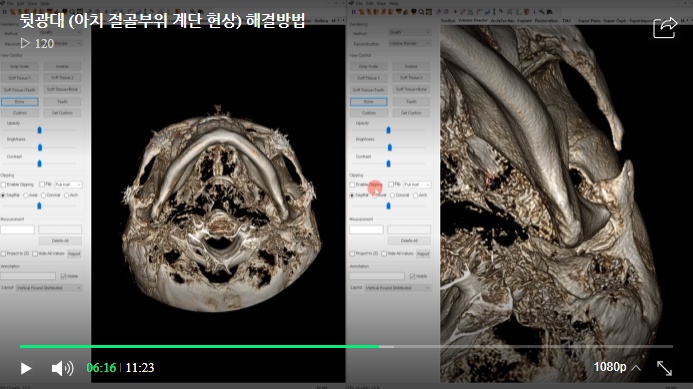
Task: Open the Full Half dropdown in left window
Action: point(68,184)
